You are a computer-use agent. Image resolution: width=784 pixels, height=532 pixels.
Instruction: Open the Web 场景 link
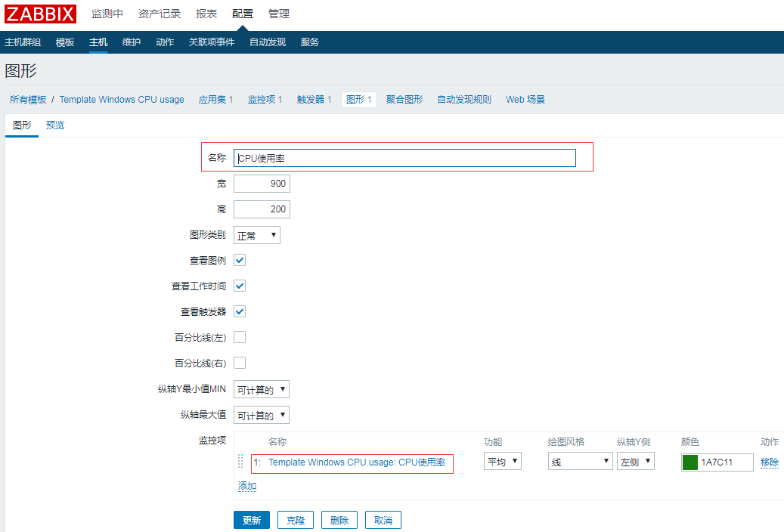coord(525,100)
